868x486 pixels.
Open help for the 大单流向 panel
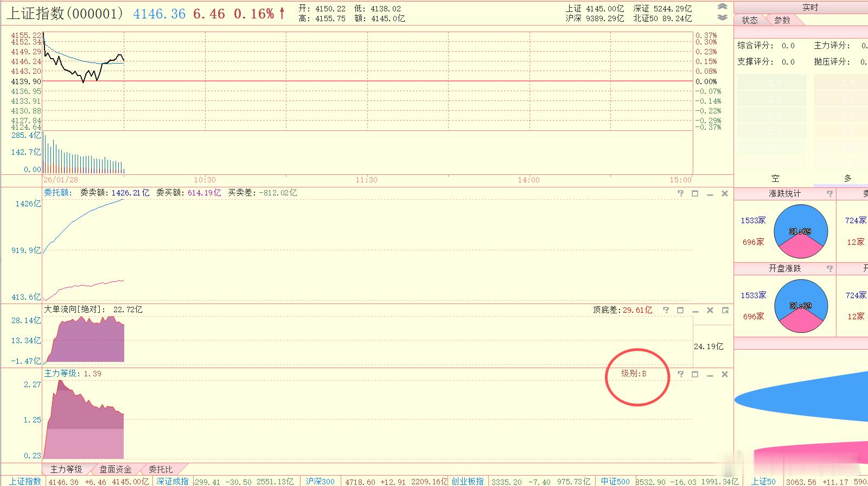tap(666, 310)
